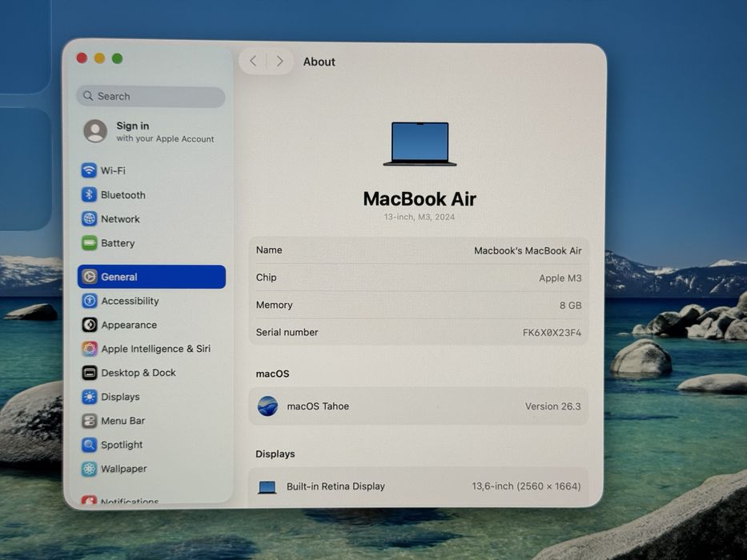
Task: Click the Spotlight magnifier icon
Action: coord(89,445)
